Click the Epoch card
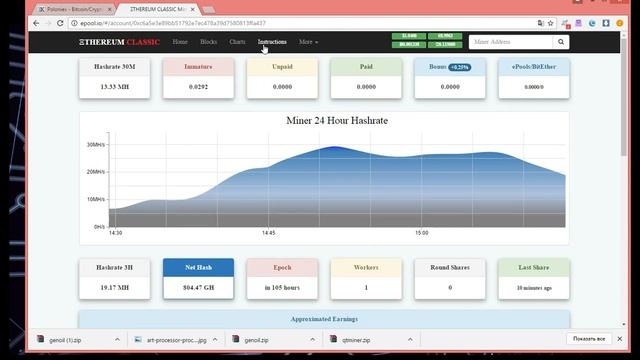Screen dimensions: 640x360 (282, 279)
